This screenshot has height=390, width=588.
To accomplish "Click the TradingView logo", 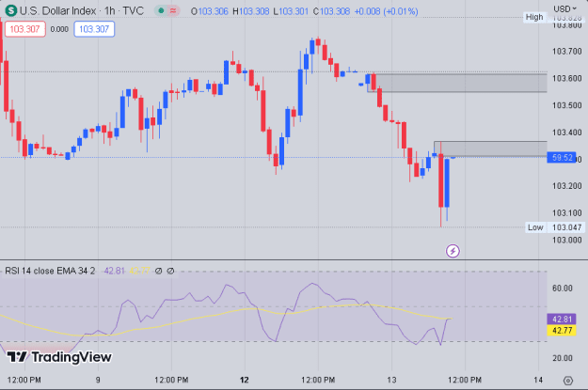I will coord(59,357).
